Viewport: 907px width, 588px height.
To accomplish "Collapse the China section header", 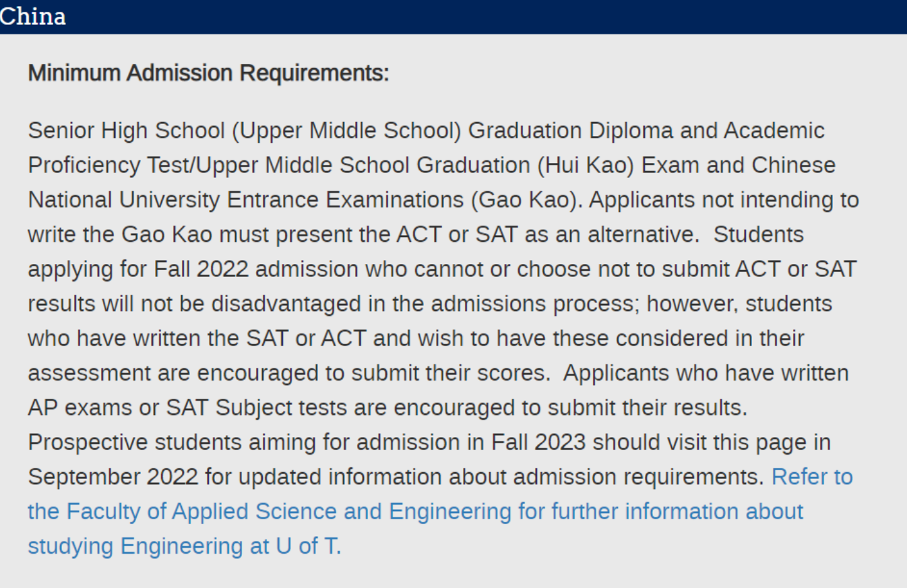I will pos(34,16).
